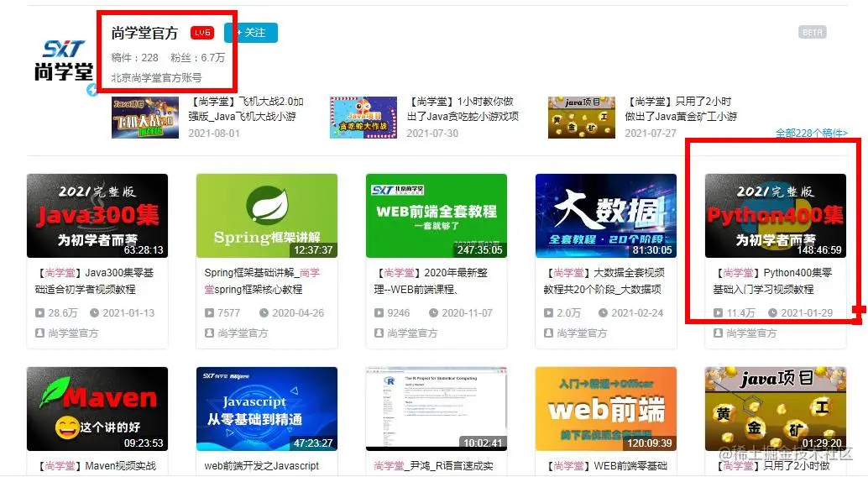
Task: Click the clock icon beside 2020-04-26
Action: coord(264,313)
